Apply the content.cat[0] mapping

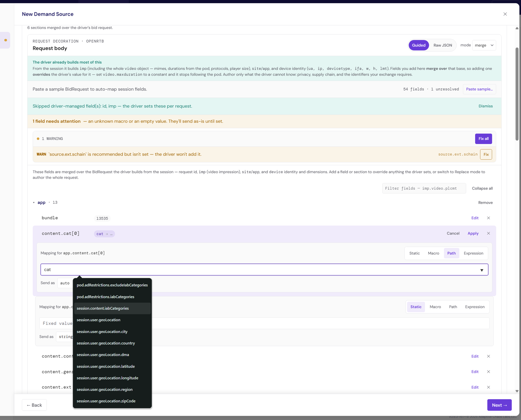point(473,233)
